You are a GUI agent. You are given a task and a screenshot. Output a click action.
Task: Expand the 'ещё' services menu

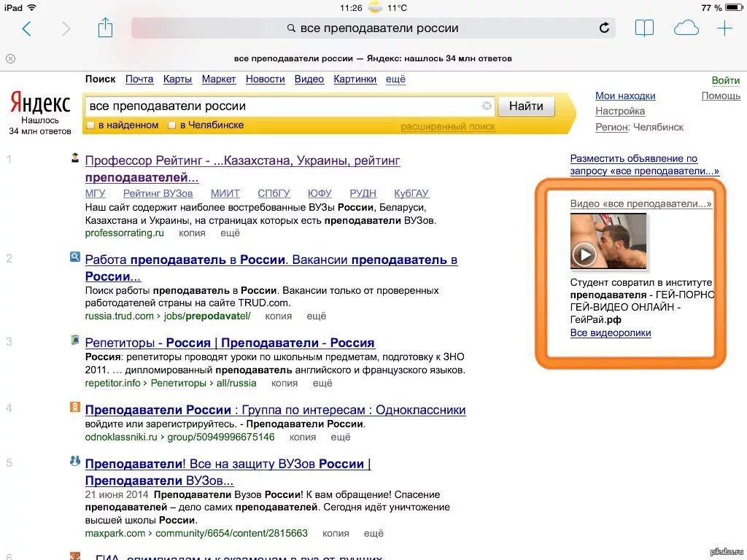[x=395, y=79]
